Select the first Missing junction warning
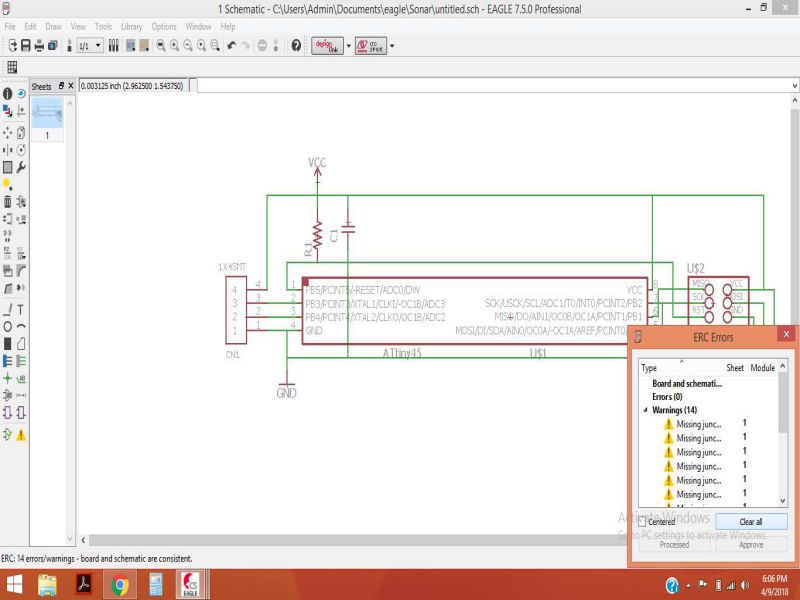Image resolution: width=800 pixels, height=600 pixels. click(x=698, y=424)
